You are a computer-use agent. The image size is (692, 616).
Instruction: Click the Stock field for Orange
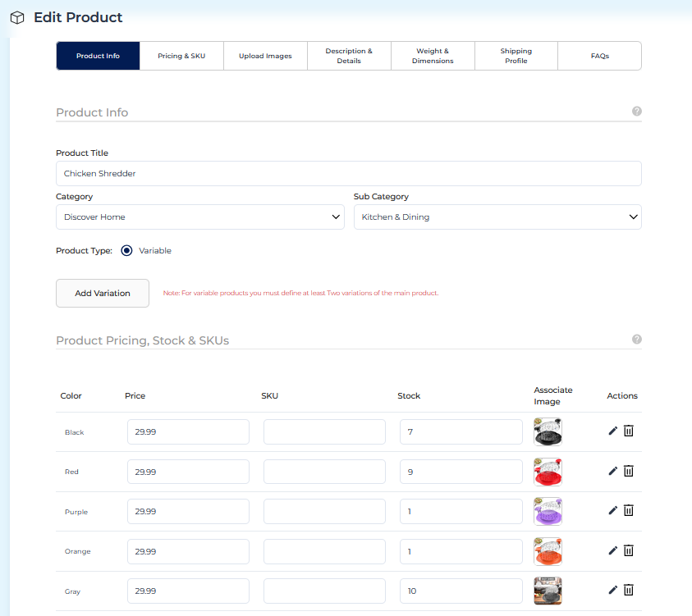[x=461, y=552]
